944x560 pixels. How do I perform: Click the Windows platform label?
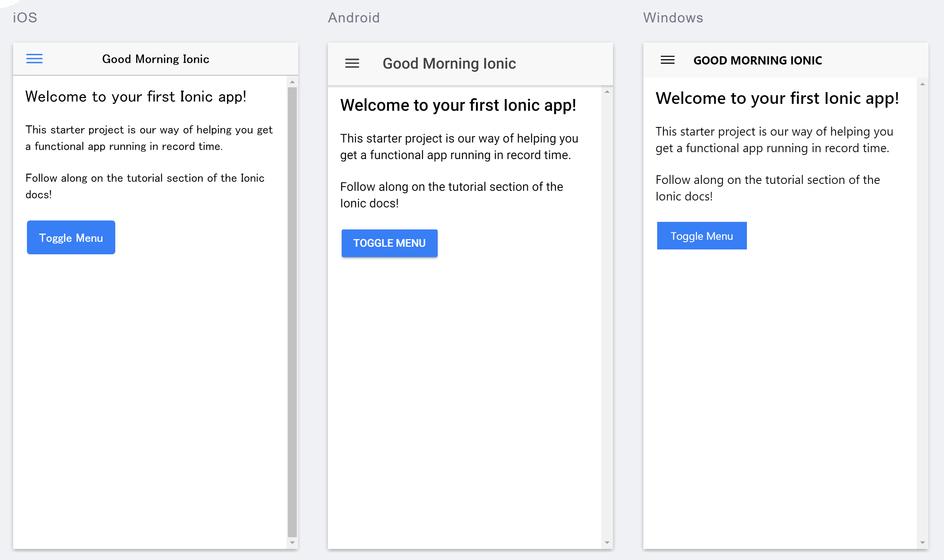pyautogui.click(x=673, y=18)
